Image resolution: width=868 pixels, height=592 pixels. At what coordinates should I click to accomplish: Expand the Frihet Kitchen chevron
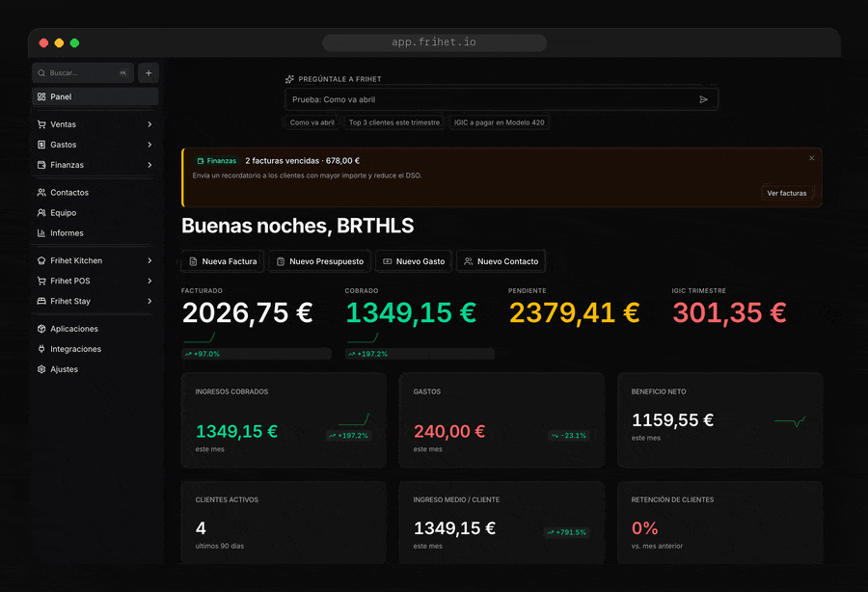point(149,260)
